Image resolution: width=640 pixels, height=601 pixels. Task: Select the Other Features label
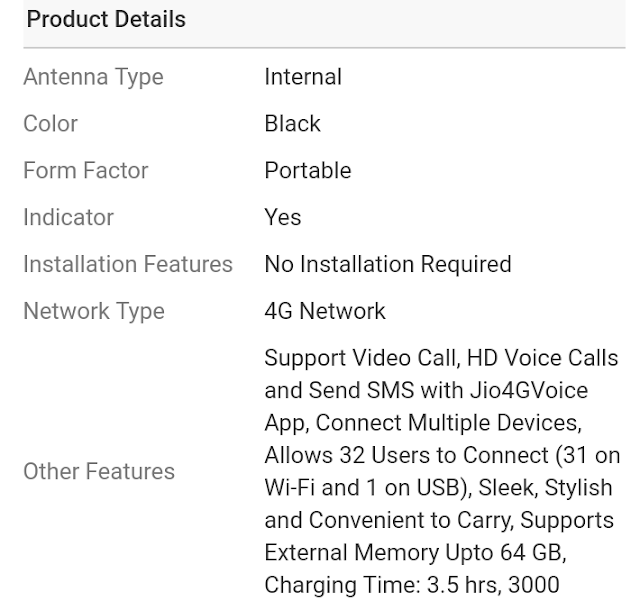[99, 471]
